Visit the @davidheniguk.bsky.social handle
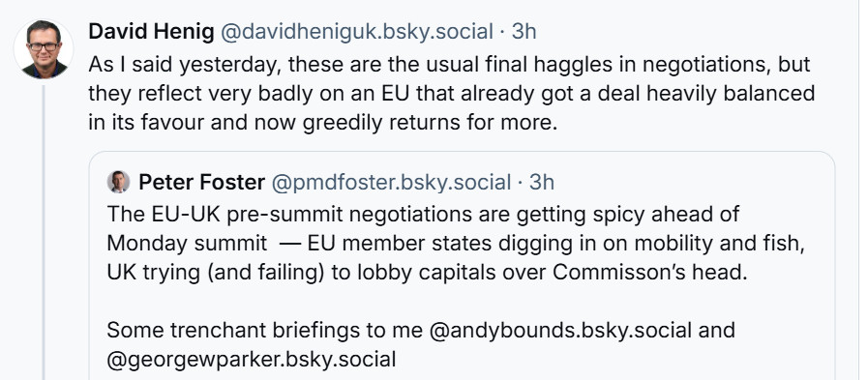The height and width of the screenshot is (380, 868). pos(356,32)
